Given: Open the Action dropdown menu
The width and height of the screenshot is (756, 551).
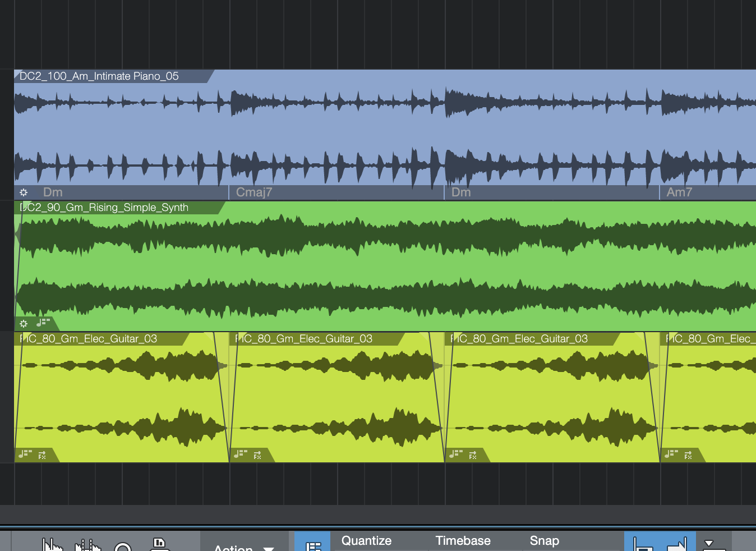Looking at the screenshot, I should (x=244, y=547).
